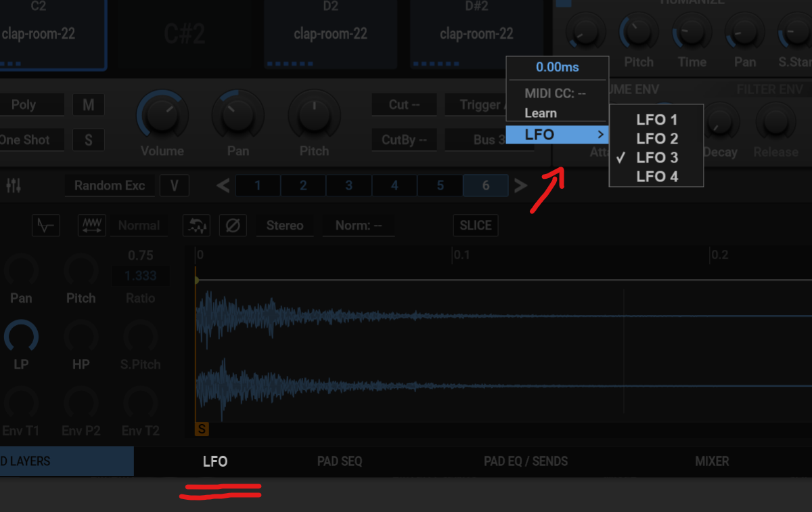Select layer 1
812x512 pixels.
click(x=258, y=186)
